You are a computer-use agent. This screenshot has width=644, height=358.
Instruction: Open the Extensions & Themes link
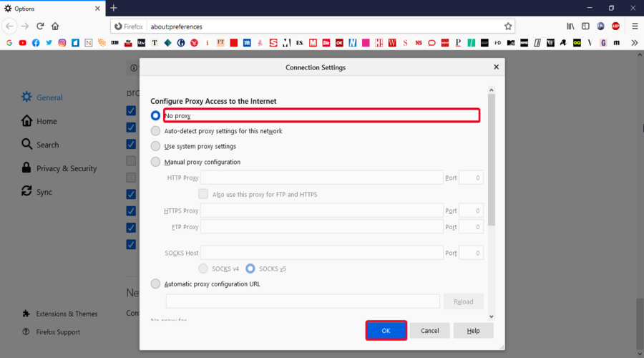pos(67,314)
